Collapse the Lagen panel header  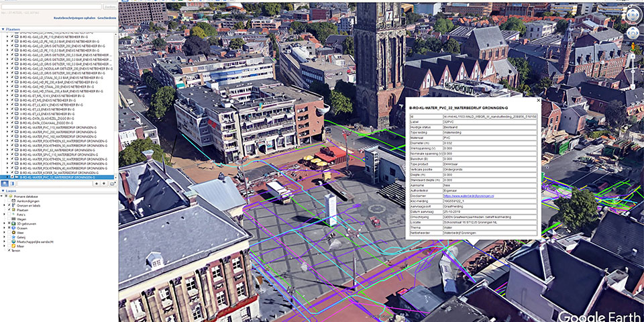coord(3,191)
